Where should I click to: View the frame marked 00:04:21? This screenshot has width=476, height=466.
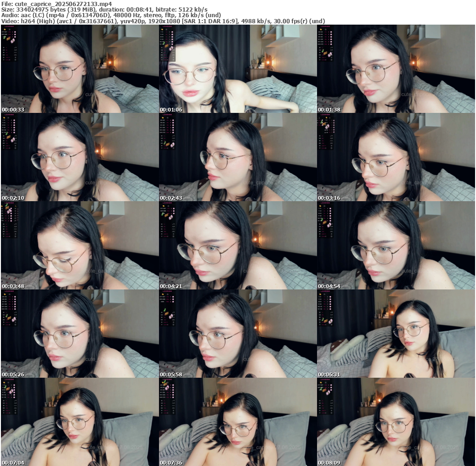(238, 245)
